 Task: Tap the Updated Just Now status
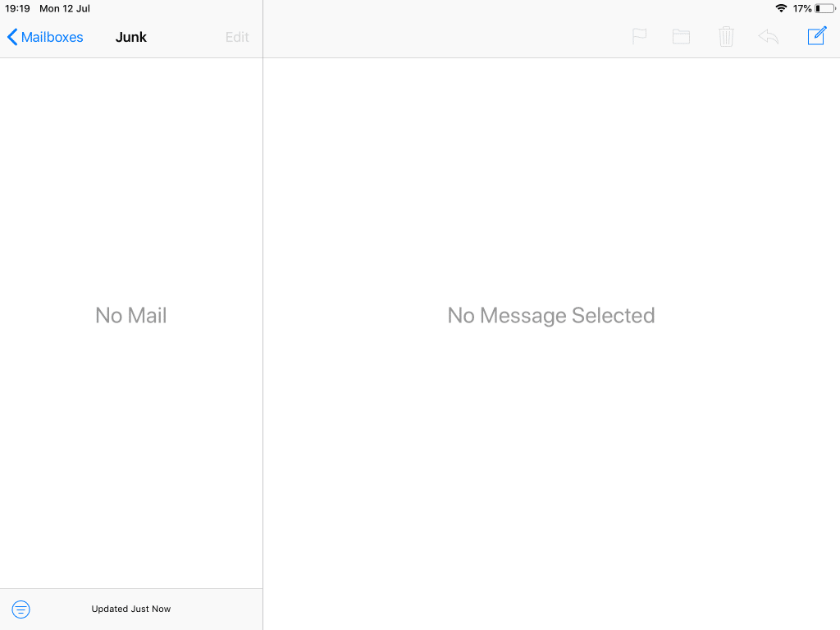(x=131, y=609)
